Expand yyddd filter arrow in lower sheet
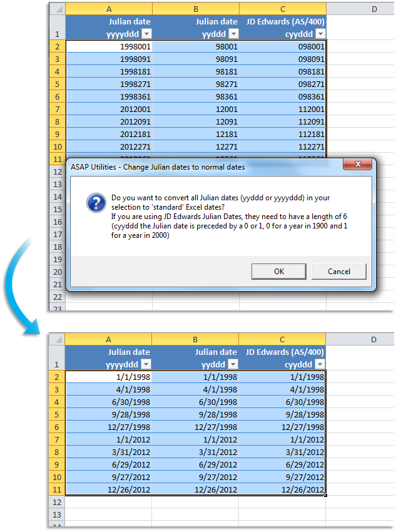 233,364
